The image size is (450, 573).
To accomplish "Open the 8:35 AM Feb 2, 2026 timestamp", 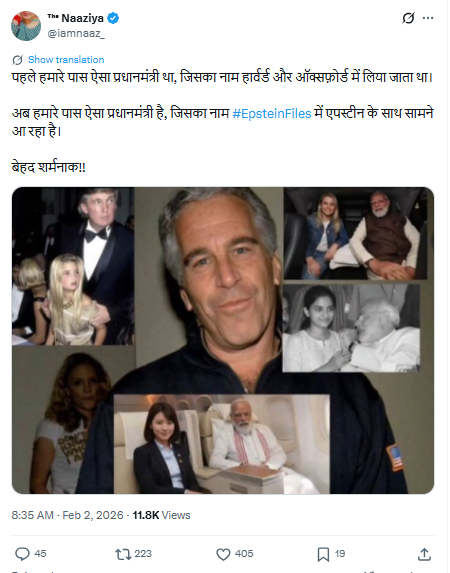I will click(67, 515).
